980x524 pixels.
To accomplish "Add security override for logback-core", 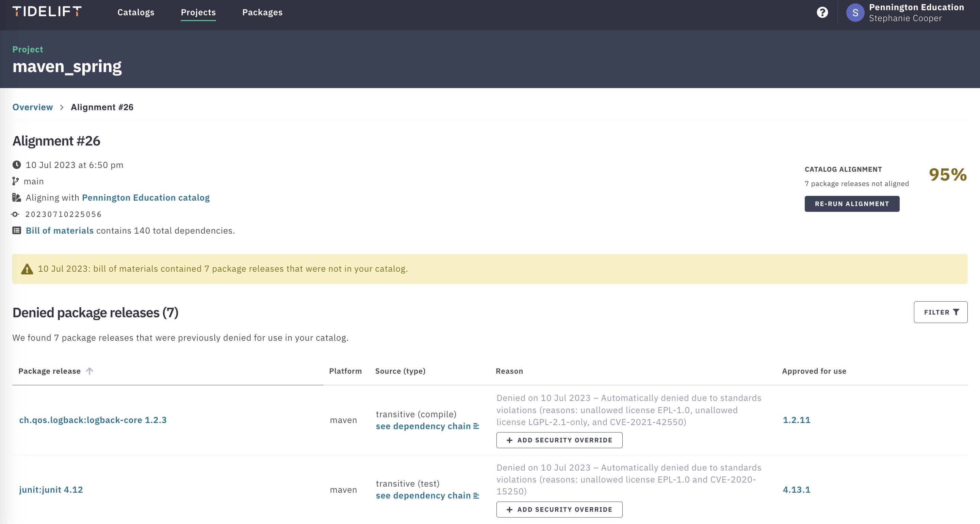I will [x=559, y=440].
